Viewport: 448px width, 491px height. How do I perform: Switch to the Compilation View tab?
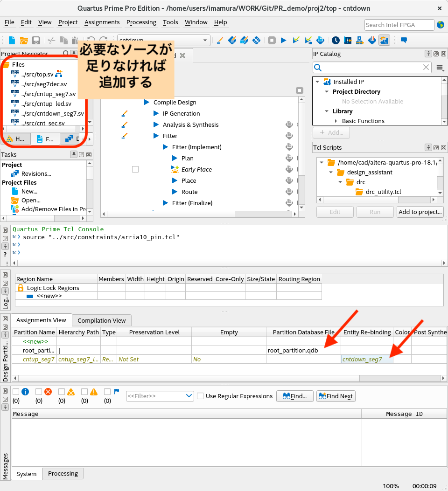click(x=102, y=320)
